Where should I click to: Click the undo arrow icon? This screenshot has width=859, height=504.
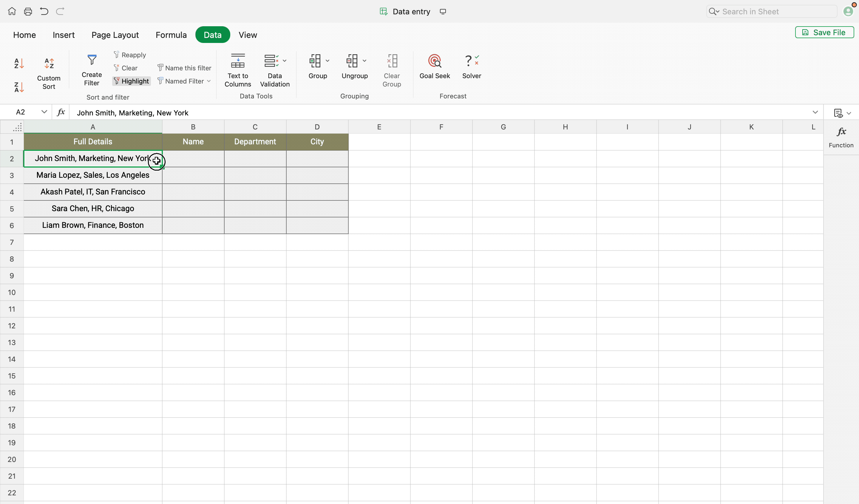click(x=44, y=12)
